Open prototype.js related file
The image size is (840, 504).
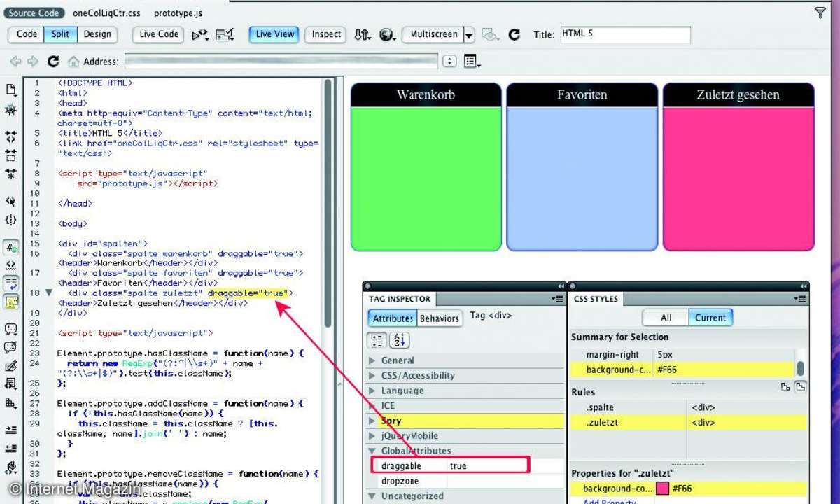(x=178, y=13)
